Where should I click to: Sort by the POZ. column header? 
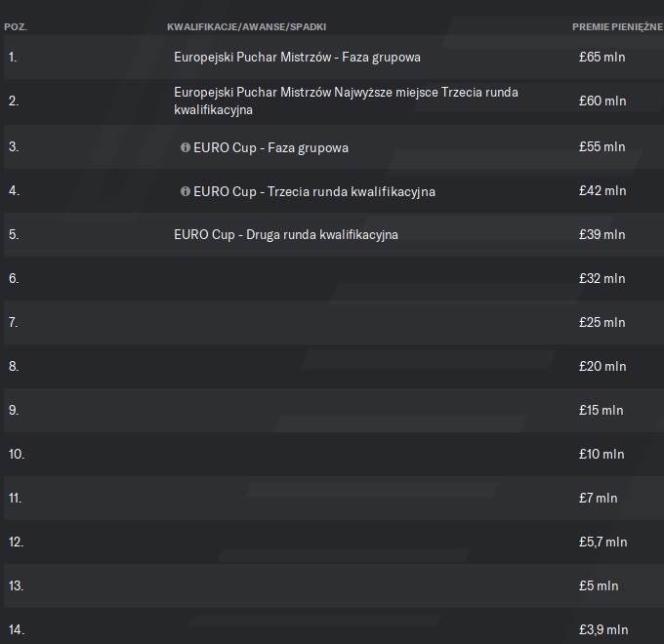click(x=16, y=26)
